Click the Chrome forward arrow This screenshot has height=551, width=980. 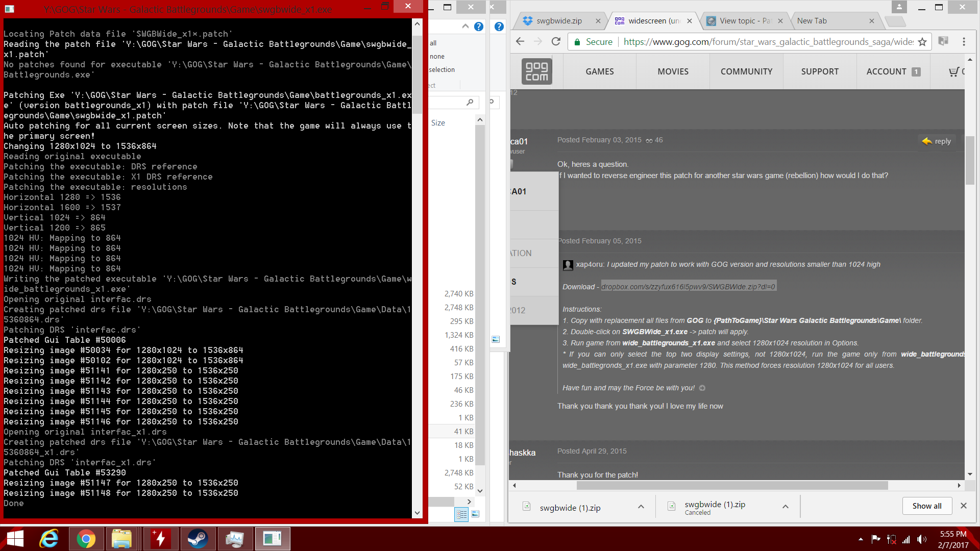click(x=538, y=42)
